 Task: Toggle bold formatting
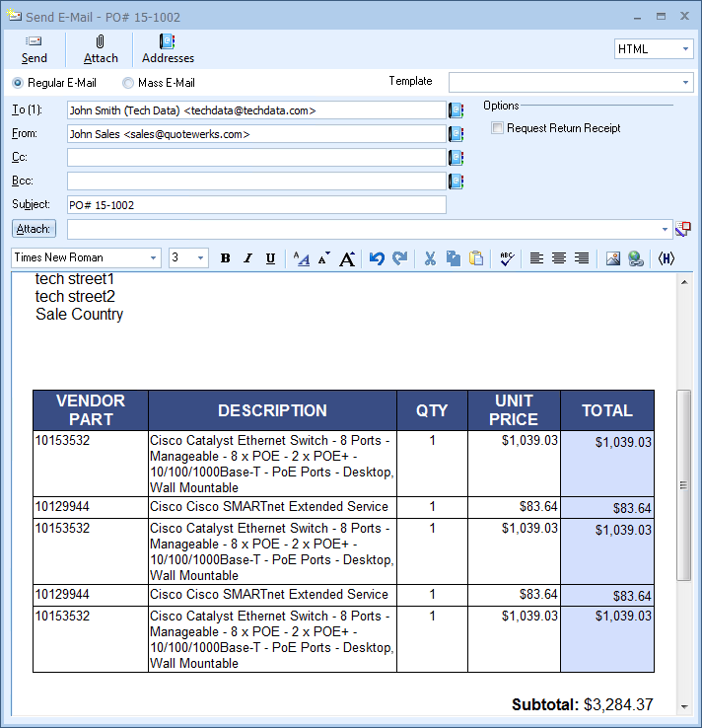[x=225, y=258]
